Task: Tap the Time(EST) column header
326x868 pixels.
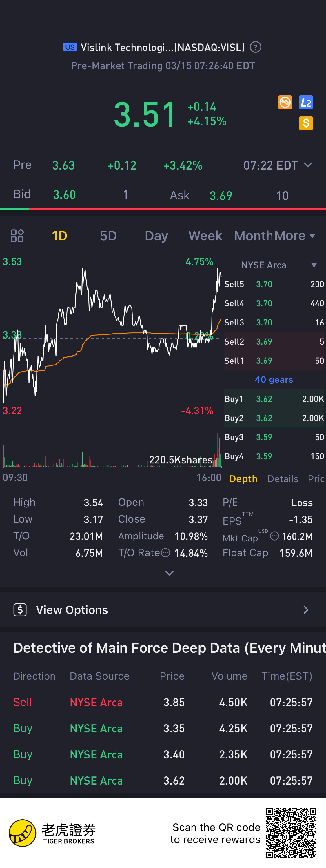Action: click(287, 676)
